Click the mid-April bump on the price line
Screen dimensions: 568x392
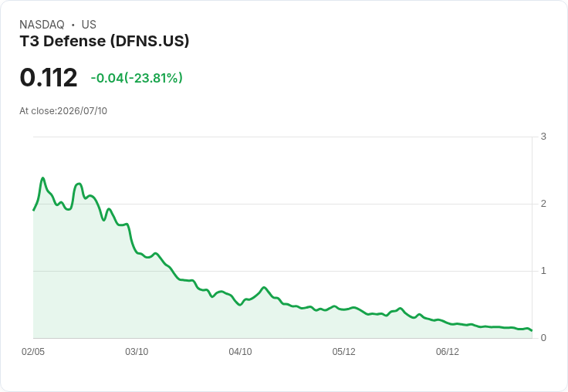tap(264, 288)
